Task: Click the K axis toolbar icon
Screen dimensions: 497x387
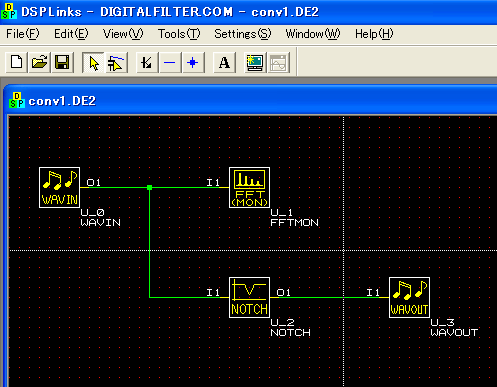Action: (x=147, y=62)
